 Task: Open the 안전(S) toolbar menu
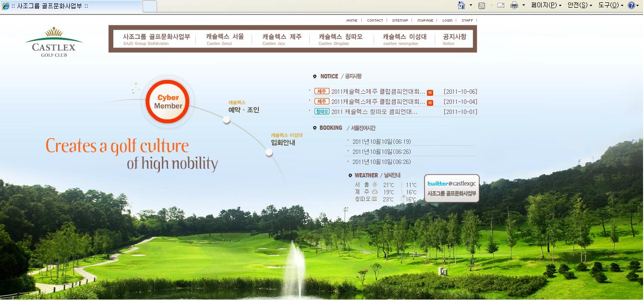580,5
